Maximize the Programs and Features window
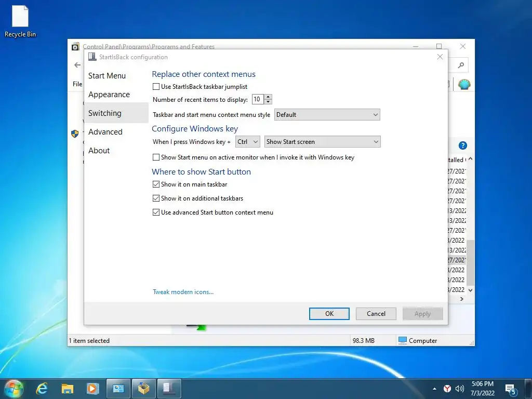 [439, 46]
